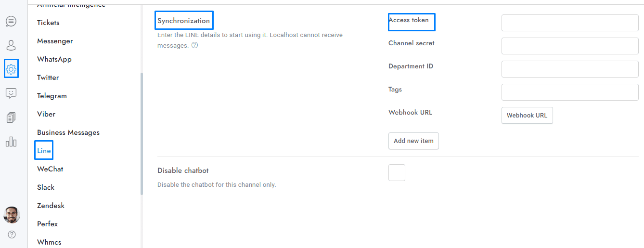The image size is (644, 248).
Task: Enable the Disable chatbot checkbox
Action: pos(397,172)
